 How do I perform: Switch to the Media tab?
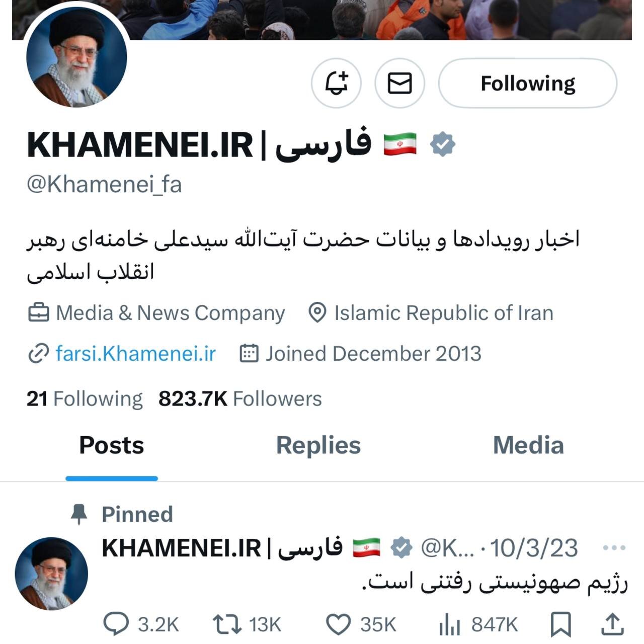click(528, 446)
